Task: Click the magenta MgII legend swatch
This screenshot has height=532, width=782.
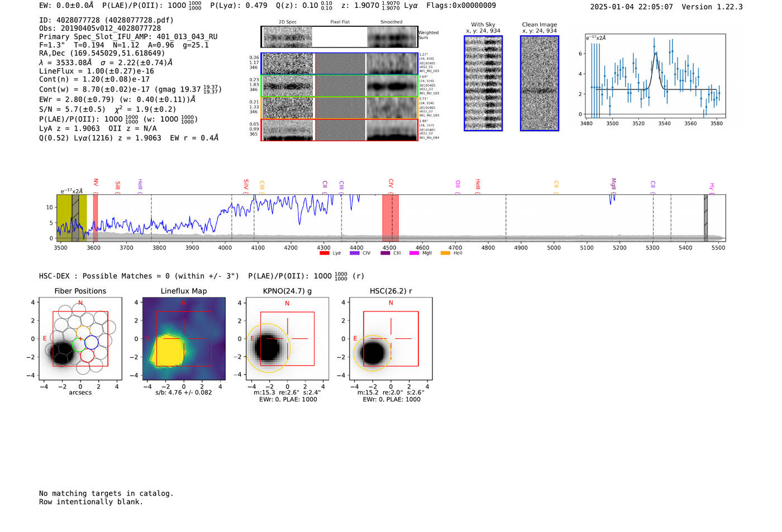Action: (x=414, y=253)
